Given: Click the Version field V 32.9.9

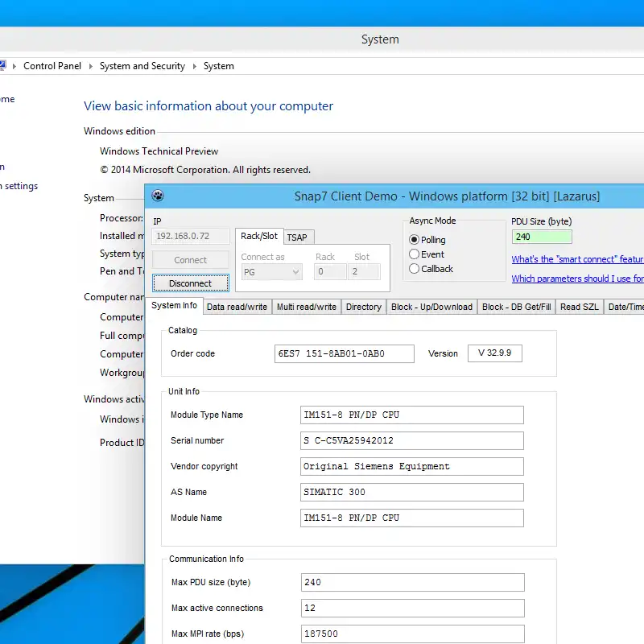Looking at the screenshot, I should coord(495,353).
